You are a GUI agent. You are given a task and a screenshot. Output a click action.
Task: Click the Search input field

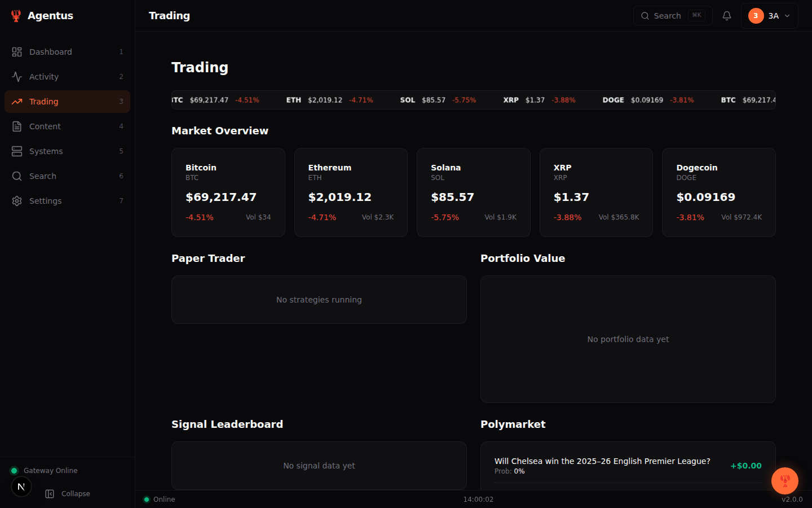[668, 15]
